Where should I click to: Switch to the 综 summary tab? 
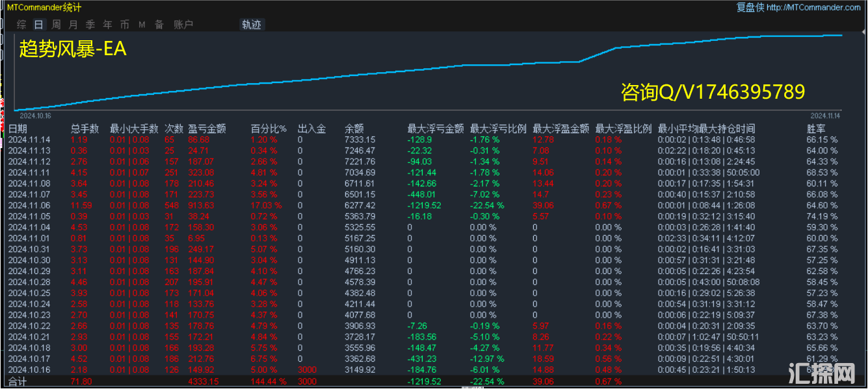(21, 25)
